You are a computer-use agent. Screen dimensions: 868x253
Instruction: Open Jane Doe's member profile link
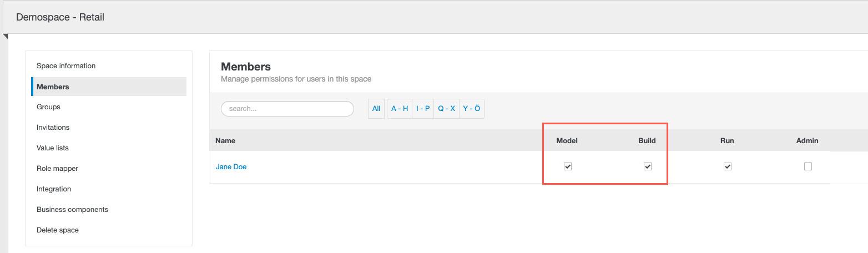pos(231,167)
